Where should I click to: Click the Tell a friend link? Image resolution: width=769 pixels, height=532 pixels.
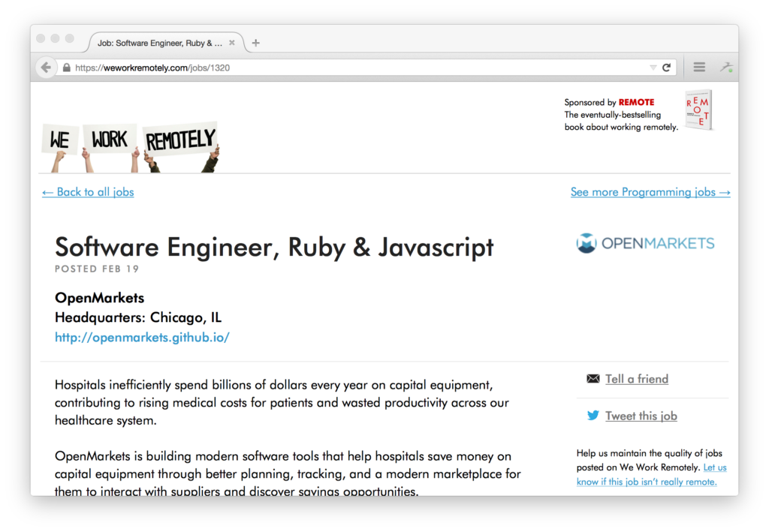636,379
